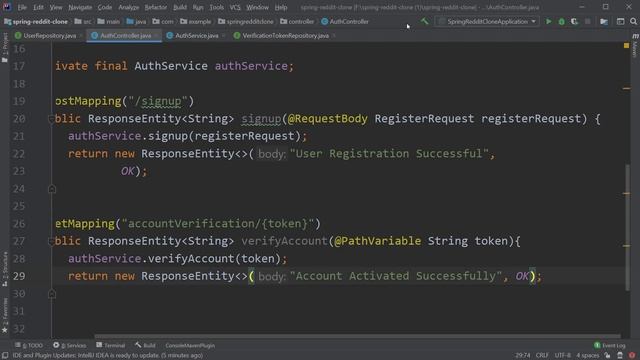The width and height of the screenshot is (640, 360).
Task: Run with Coverage icon in toolbar
Action: click(574, 21)
